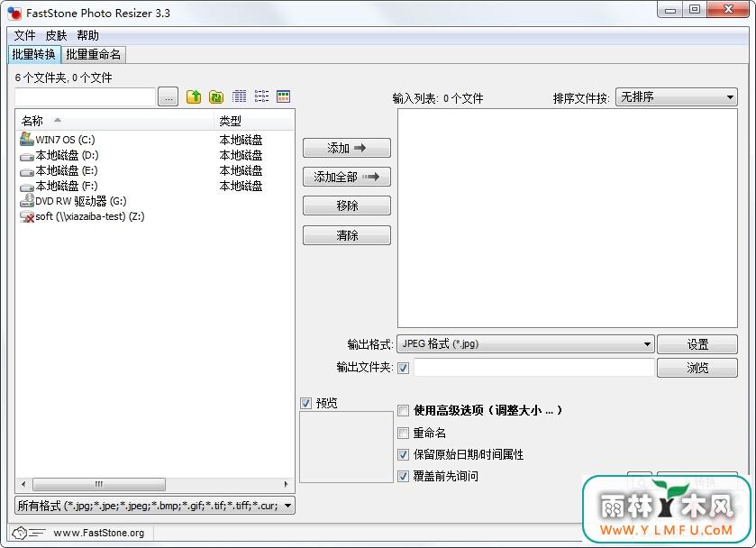Click the go-up-one-folder icon
756x548 pixels.
(194, 96)
